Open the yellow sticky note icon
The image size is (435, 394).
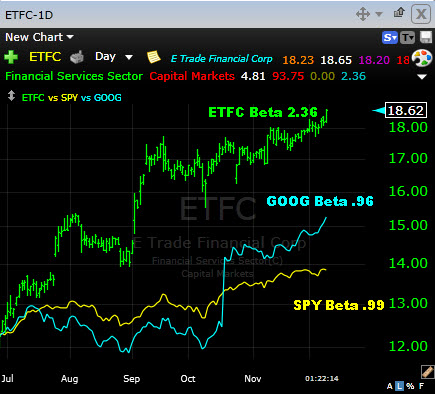154,57
